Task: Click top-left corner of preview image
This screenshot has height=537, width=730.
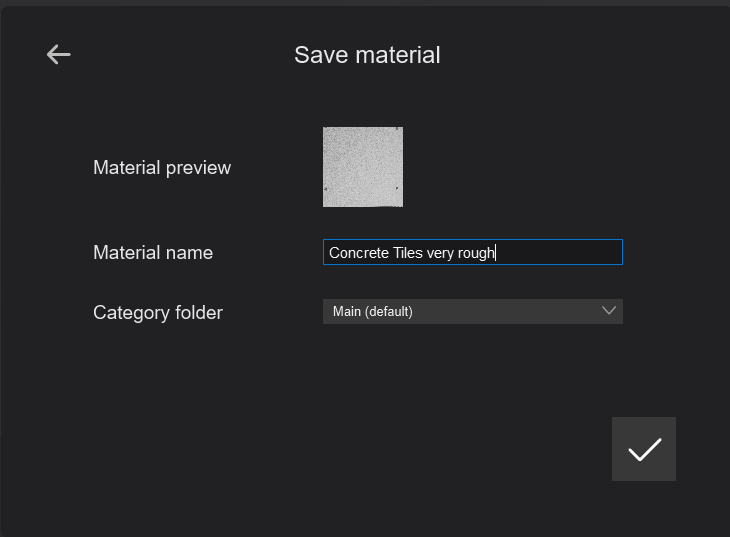Action: pos(327,131)
